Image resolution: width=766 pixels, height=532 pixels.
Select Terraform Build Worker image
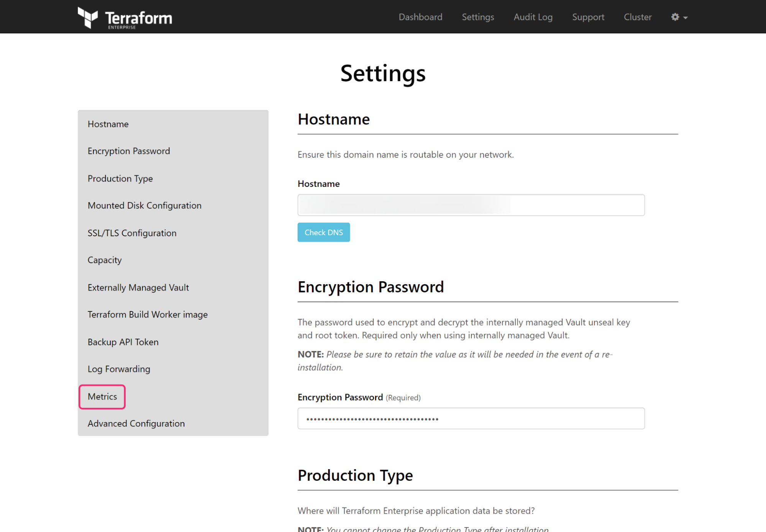click(147, 314)
